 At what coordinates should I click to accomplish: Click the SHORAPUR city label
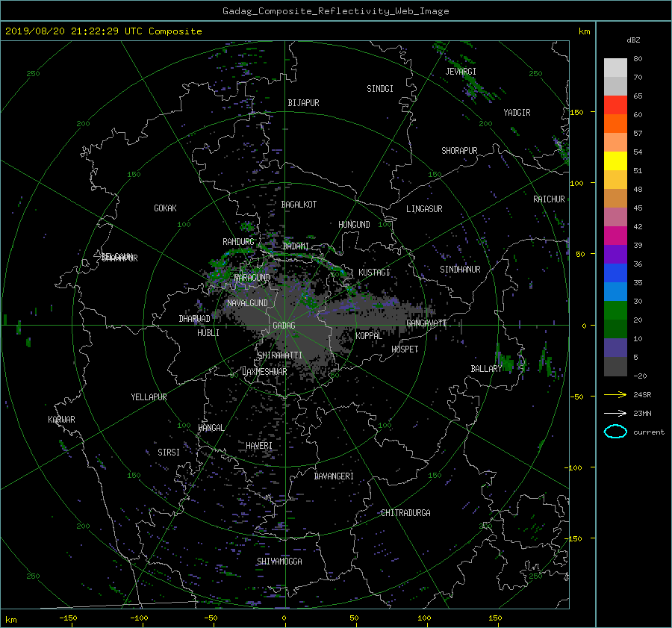pyautogui.click(x=459, y=151)
